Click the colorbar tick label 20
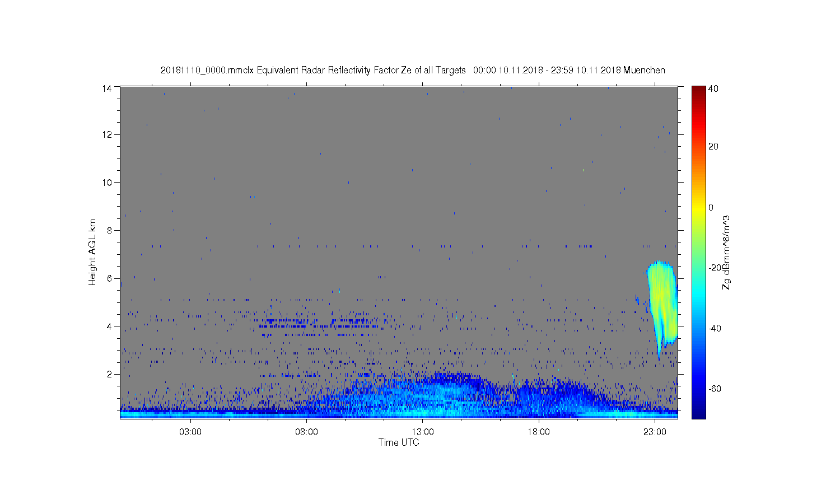 coord(713,146)
